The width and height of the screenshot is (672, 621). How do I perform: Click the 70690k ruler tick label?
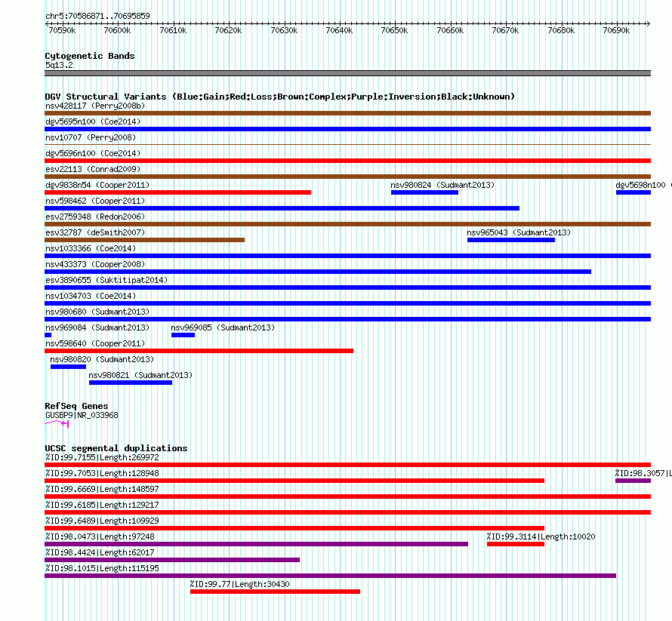616,30
